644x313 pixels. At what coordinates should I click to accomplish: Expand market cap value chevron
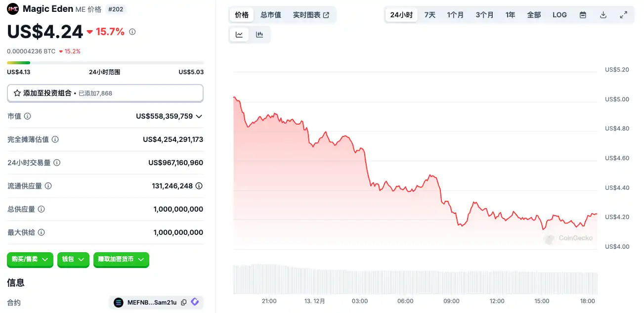(x=199, y=116)
